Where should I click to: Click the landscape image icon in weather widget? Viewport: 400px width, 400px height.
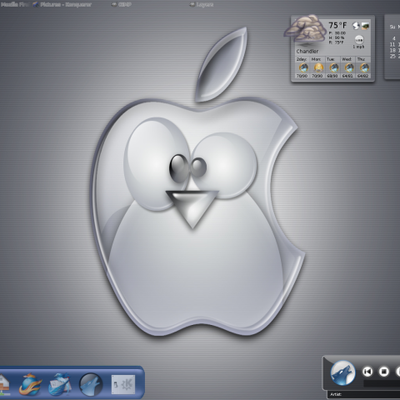365,25
